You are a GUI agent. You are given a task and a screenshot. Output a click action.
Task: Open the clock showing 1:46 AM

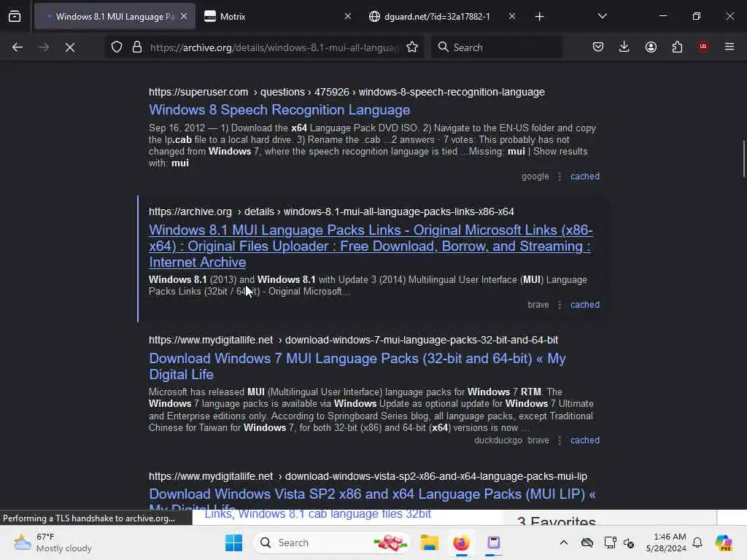[x=666, y=542]
